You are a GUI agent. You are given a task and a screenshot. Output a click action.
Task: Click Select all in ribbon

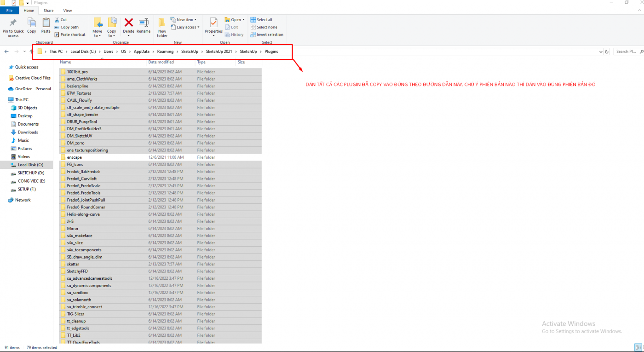261,20
